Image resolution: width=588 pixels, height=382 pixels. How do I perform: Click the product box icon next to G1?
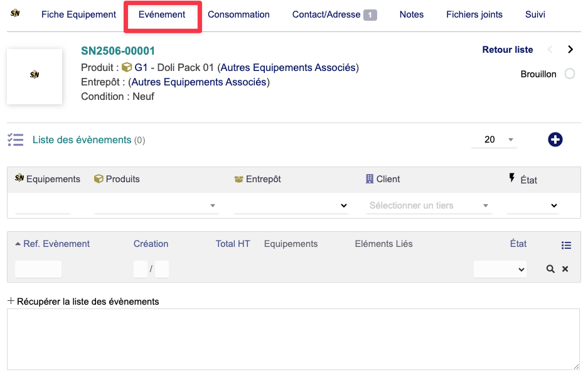[x=127, y=67]
